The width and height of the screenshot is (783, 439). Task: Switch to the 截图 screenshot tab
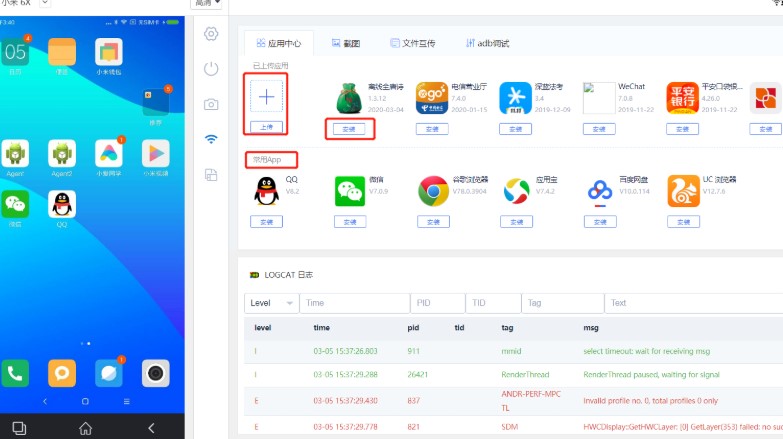point(346,43)
